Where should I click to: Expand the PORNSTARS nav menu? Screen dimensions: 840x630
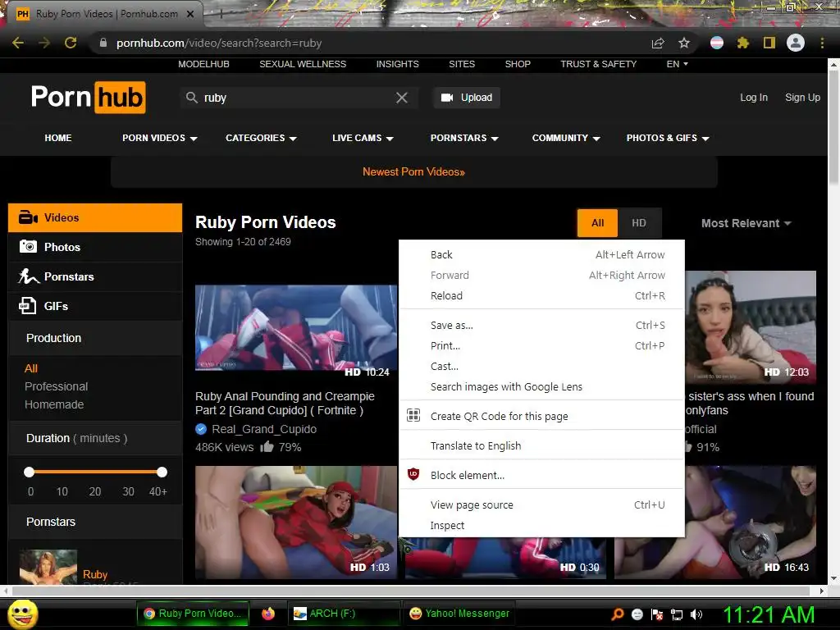[464, 138]
